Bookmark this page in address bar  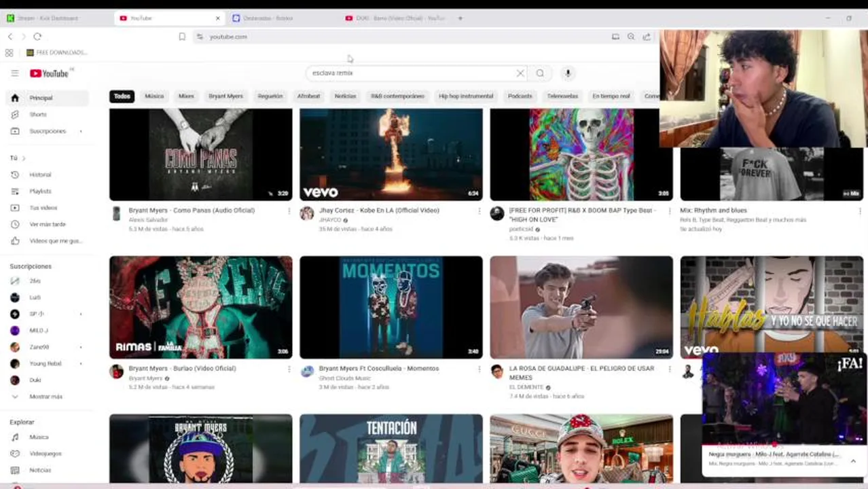[x=182, y=37]
